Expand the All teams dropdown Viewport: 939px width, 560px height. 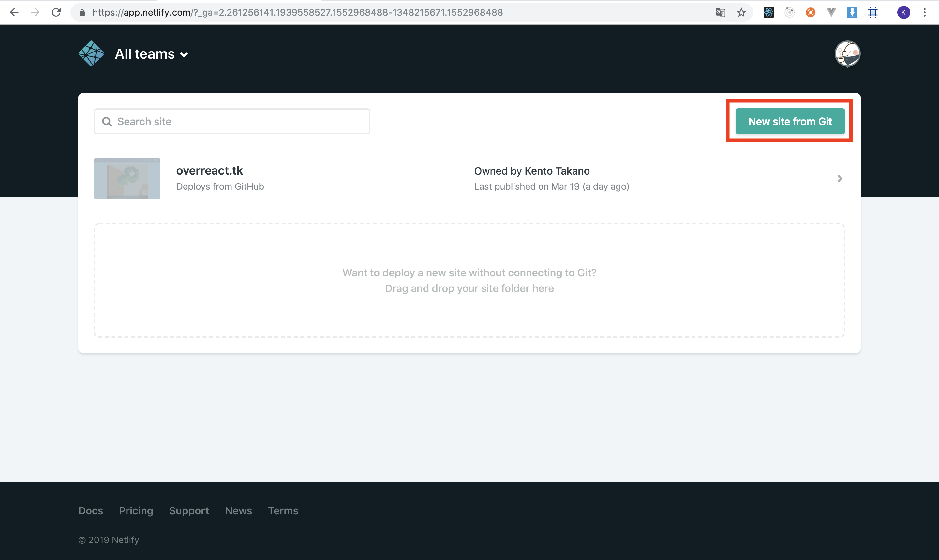click(151, 54)
